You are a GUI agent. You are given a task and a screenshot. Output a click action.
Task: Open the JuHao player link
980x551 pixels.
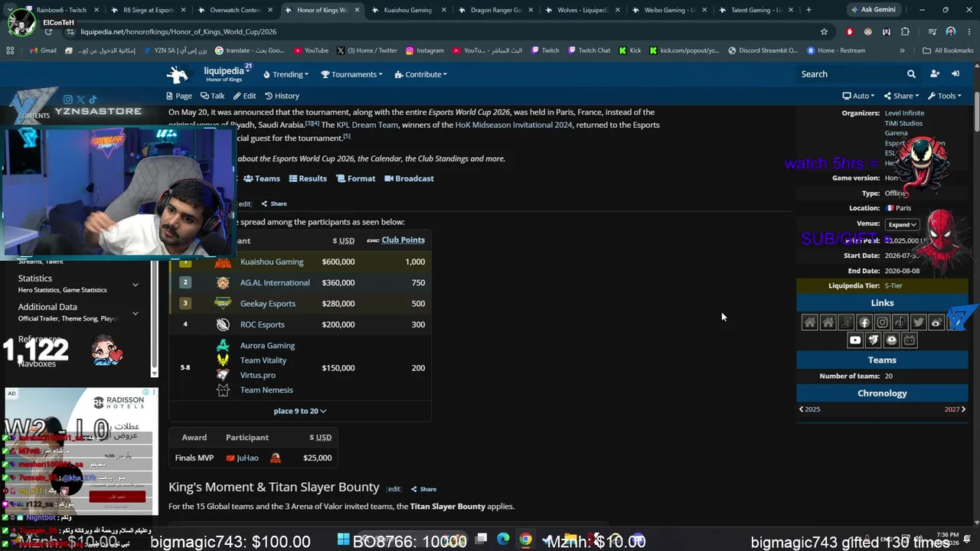pos(247,458)
